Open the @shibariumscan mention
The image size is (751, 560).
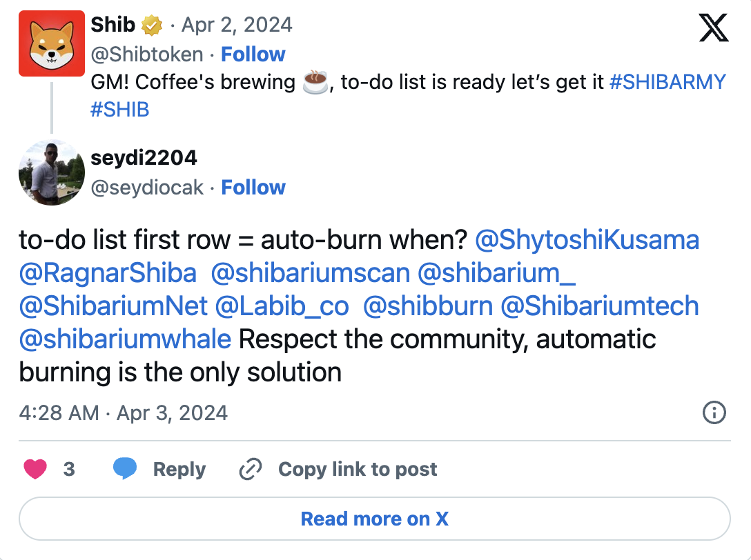click(x=310, y=273)
